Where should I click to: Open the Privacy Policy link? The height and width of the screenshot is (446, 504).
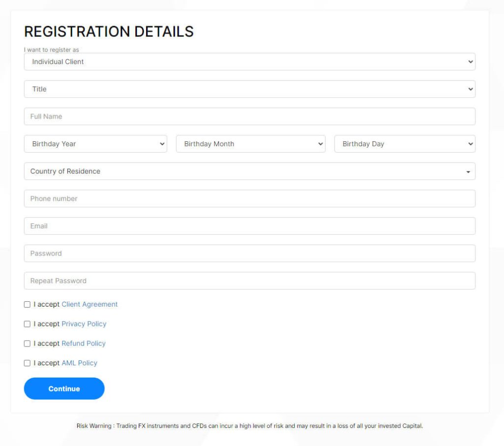(84, 324)
